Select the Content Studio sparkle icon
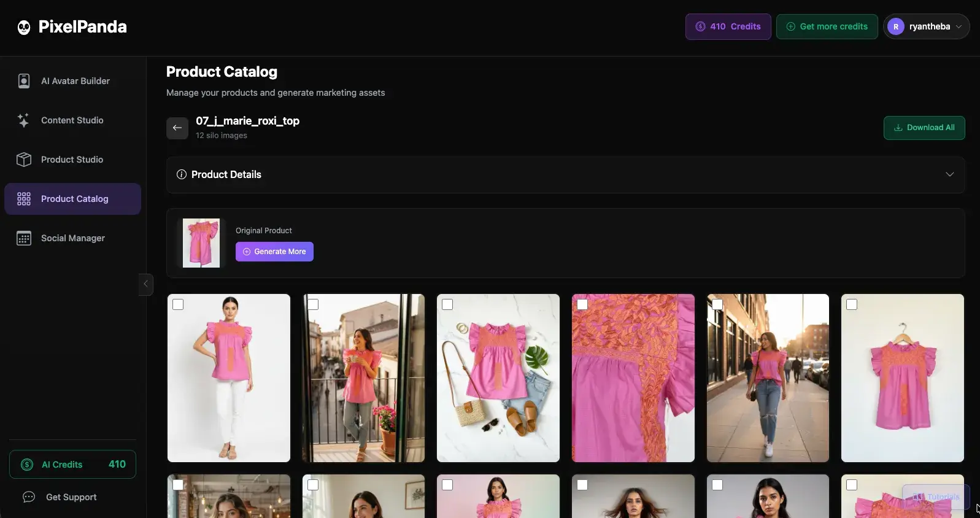 click(x=24, y=120)
